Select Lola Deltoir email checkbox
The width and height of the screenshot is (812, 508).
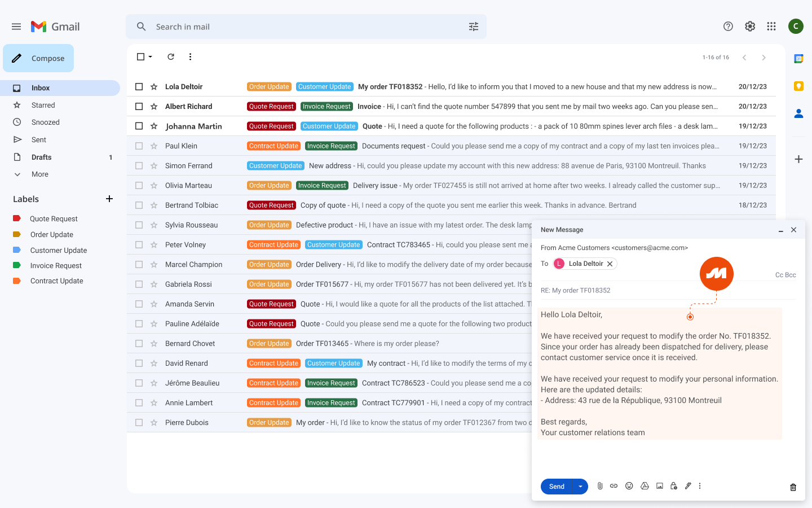pyautogui.click(x=139, y=86)
